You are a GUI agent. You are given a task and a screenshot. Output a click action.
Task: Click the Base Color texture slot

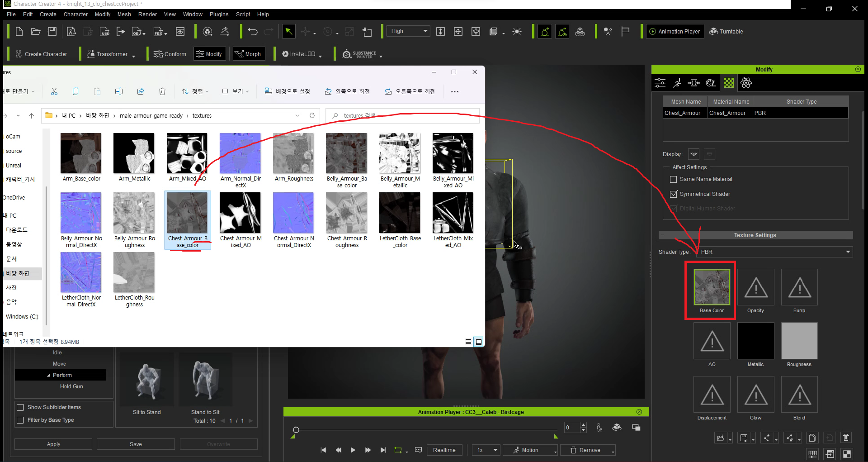pyautogui.click(x=712, y=287)
